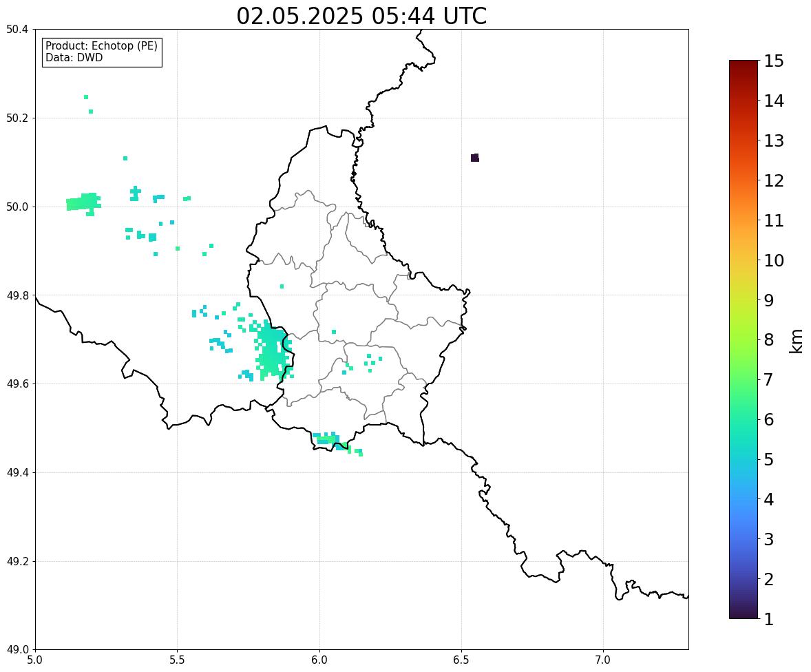The height and width of the screenshot is (672, 811).
Task: Click the 'km' colorbar unit label
Action: (x=797, y=341)
